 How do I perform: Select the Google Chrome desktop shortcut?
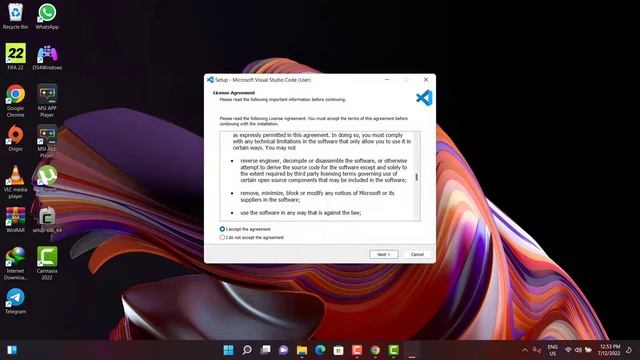[x=15, y=101]
